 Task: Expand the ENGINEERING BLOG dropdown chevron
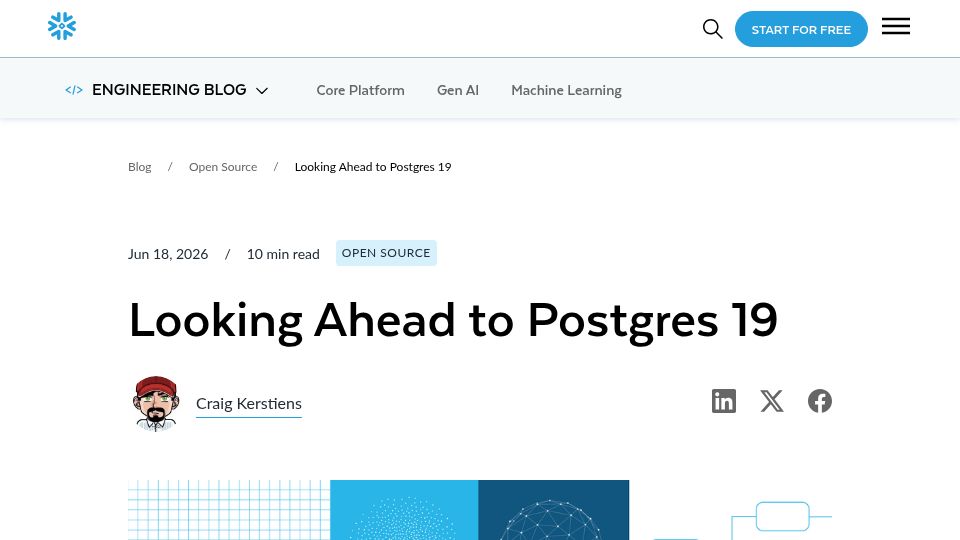click(262, 91)
